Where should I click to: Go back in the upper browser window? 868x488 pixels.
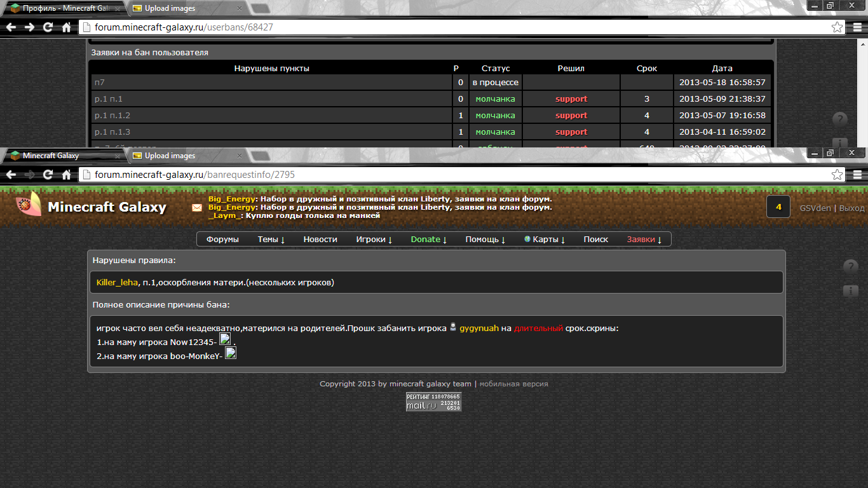(11, 27)
